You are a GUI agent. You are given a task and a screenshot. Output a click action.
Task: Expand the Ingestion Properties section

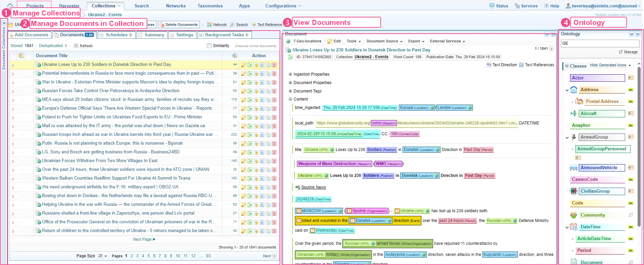tap(291, 74)
